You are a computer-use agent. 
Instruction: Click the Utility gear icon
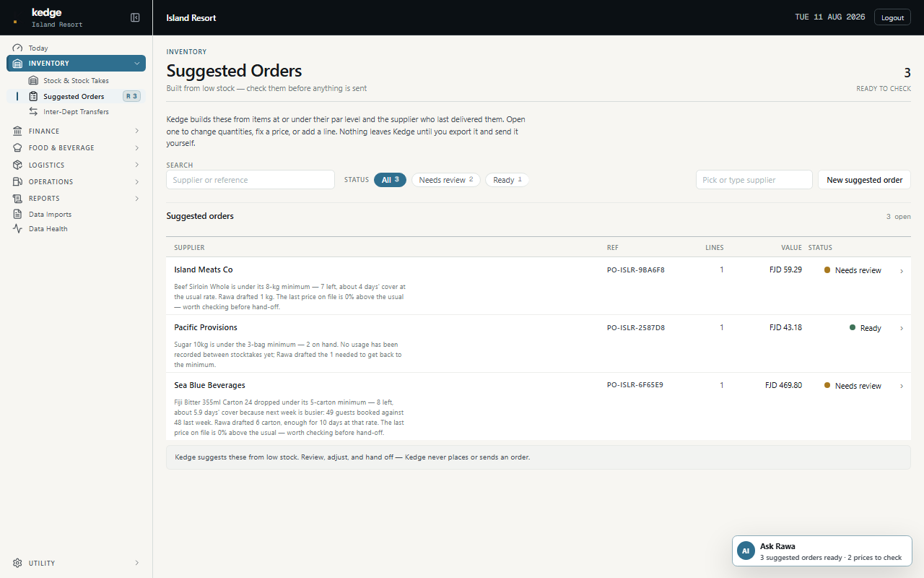point(18,563)
